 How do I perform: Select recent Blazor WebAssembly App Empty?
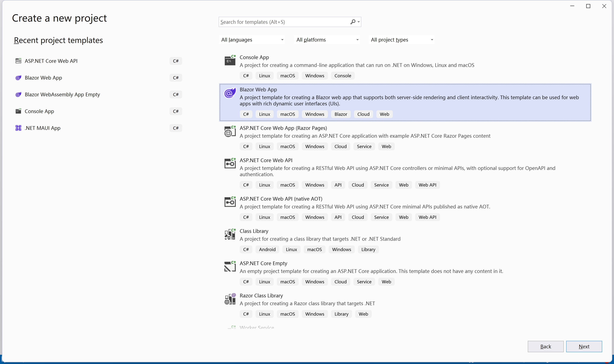point(99,94)
